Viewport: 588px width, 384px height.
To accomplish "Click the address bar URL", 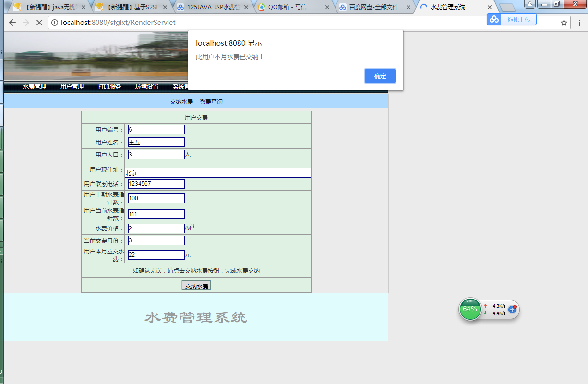I will tap(118, 23).
